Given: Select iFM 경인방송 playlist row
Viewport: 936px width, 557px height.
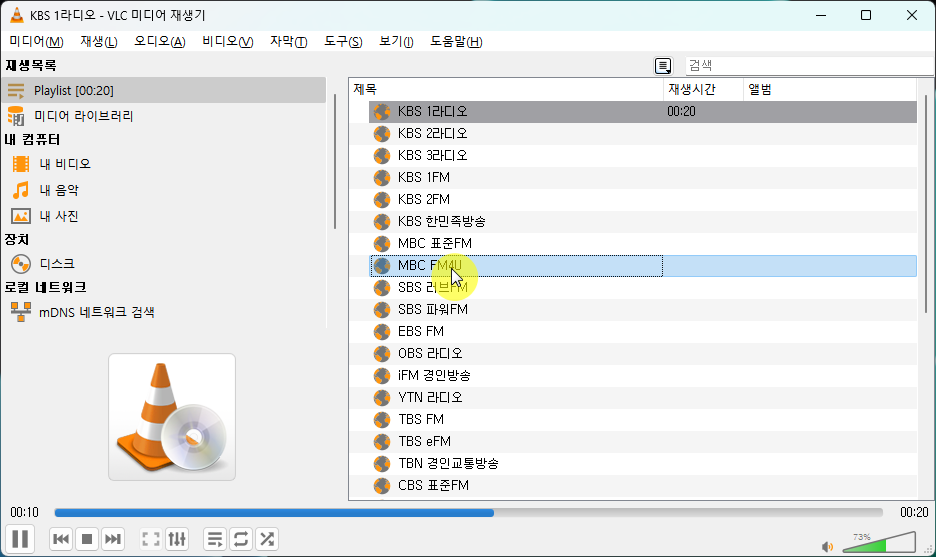Looking at the screenshot, I should tap(643, 376).
